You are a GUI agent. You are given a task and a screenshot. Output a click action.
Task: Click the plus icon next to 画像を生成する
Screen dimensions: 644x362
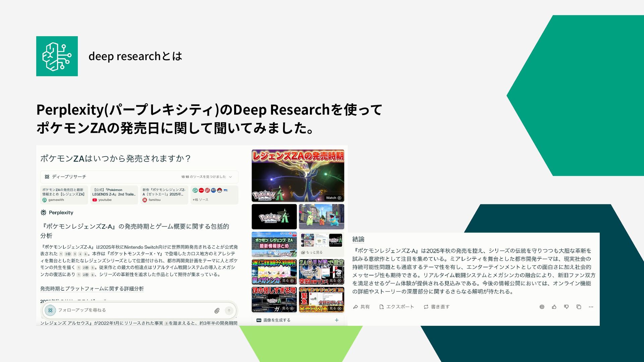pyautogui.click(x=336, y=320)
